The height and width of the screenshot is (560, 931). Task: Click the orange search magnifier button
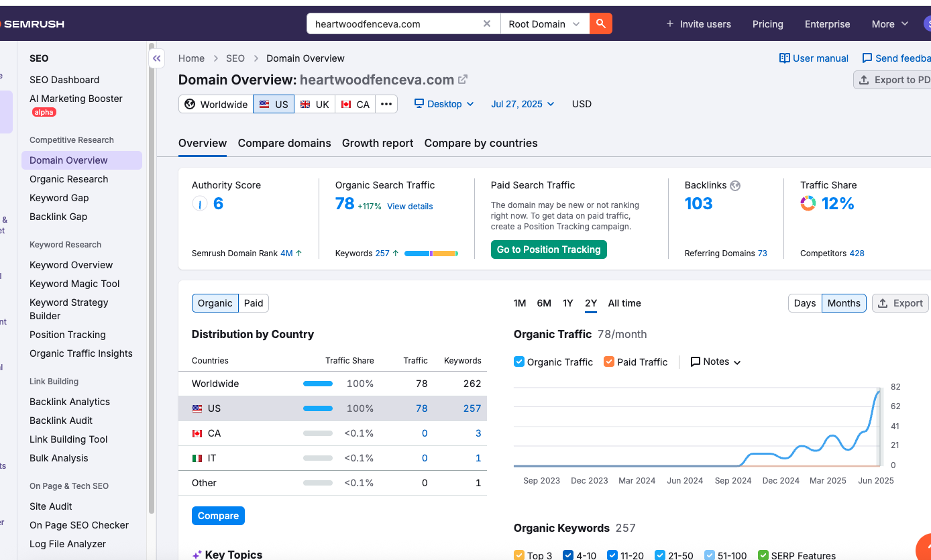coord(601,24)
